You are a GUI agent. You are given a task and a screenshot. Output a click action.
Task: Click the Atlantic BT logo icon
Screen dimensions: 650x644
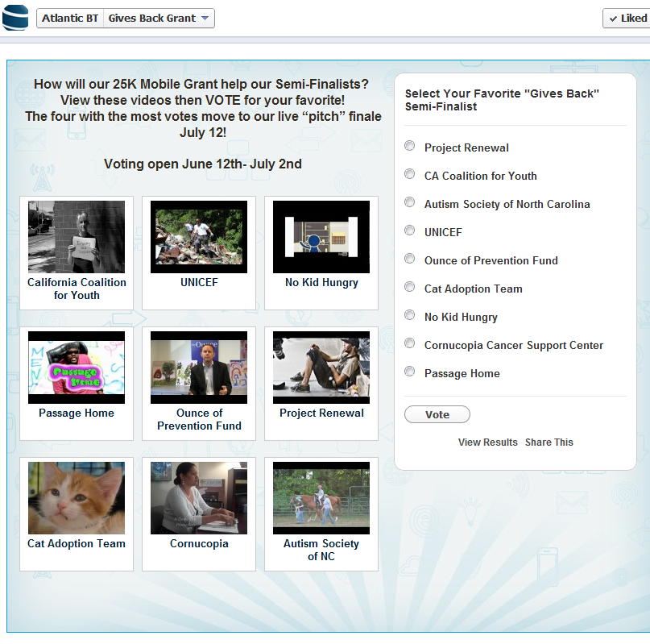pyautogui.click(x=15, y=18)
